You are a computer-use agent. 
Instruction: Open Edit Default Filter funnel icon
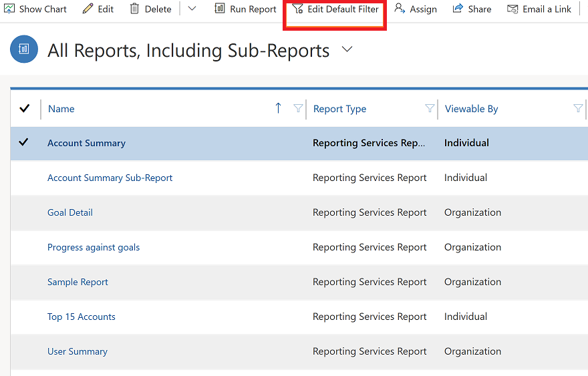click(x=298, y=9)
